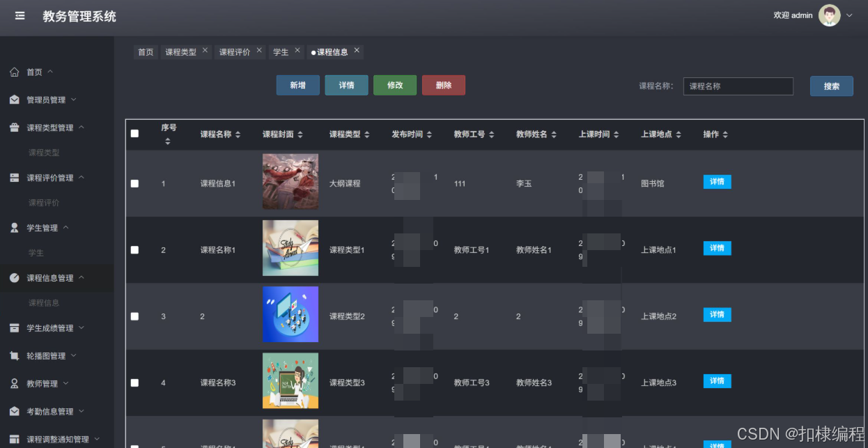The image size is (868, 448).
Task: Check the box for row 课程名称3
Action: pyautogui.click(x=134, y=383)
